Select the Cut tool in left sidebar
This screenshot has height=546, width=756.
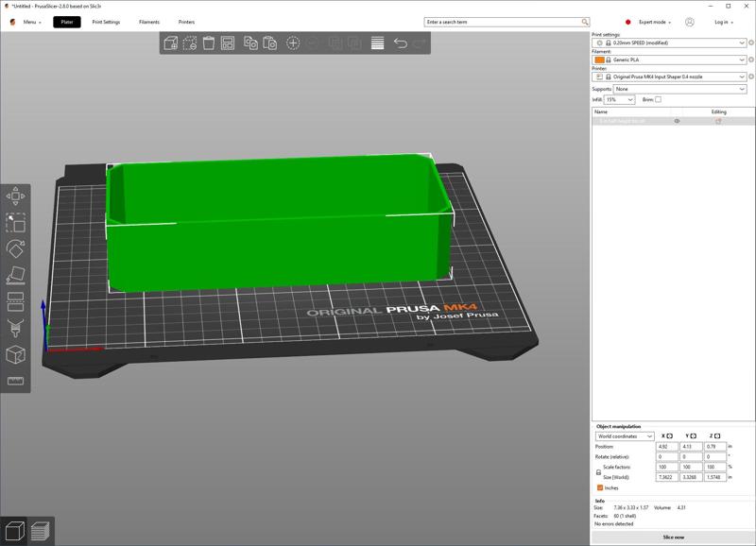click(15, 302)
